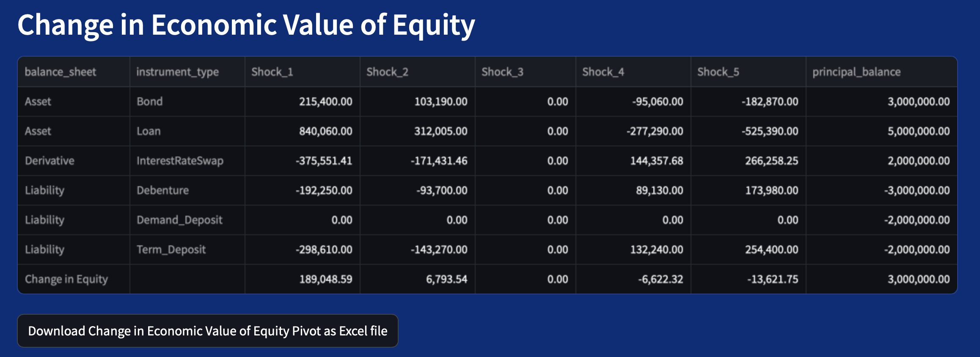Viewport: 980px width, 357px height.
Task: Select the Bond instrument cell
Action: point(149,102)
